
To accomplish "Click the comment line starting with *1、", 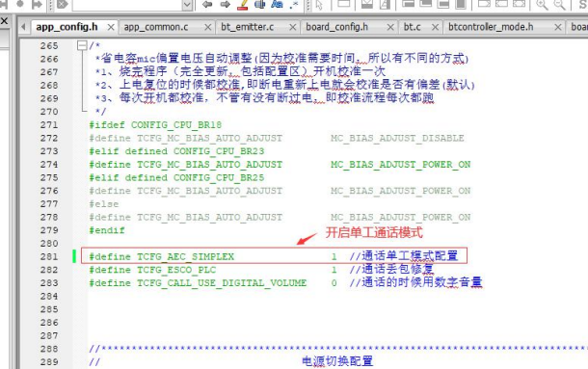I will [240, 71].
